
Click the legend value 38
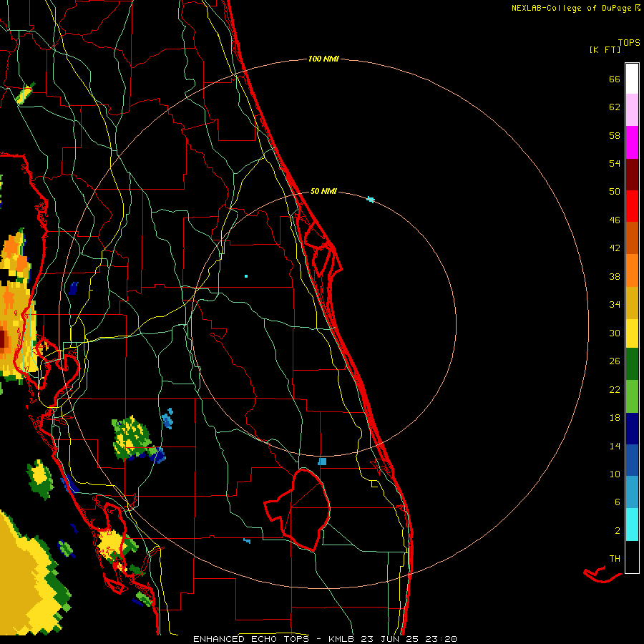615,277
